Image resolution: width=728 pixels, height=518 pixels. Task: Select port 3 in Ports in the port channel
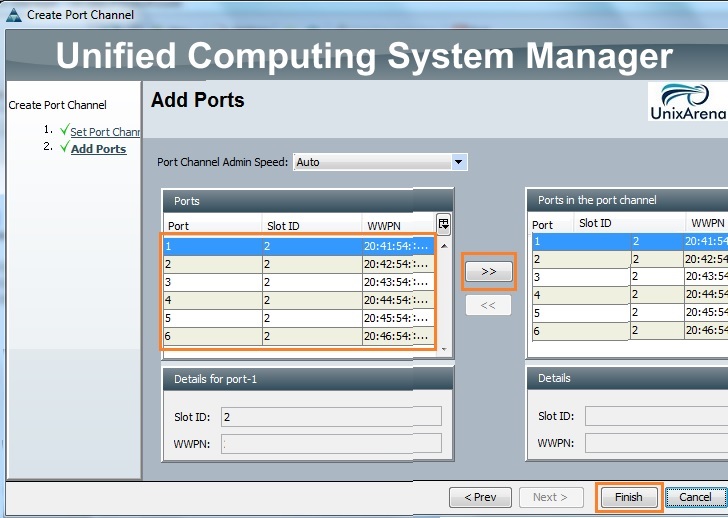coord(630,277)
